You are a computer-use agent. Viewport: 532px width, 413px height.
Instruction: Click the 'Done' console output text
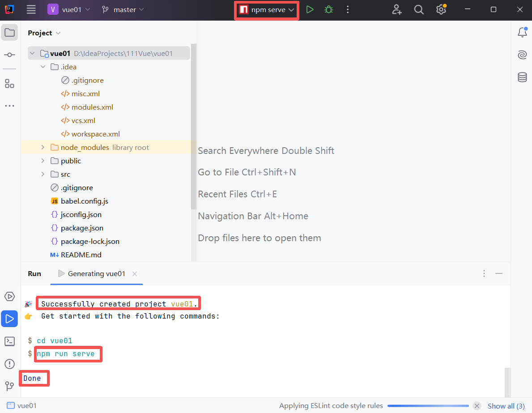tap(32, 378)
